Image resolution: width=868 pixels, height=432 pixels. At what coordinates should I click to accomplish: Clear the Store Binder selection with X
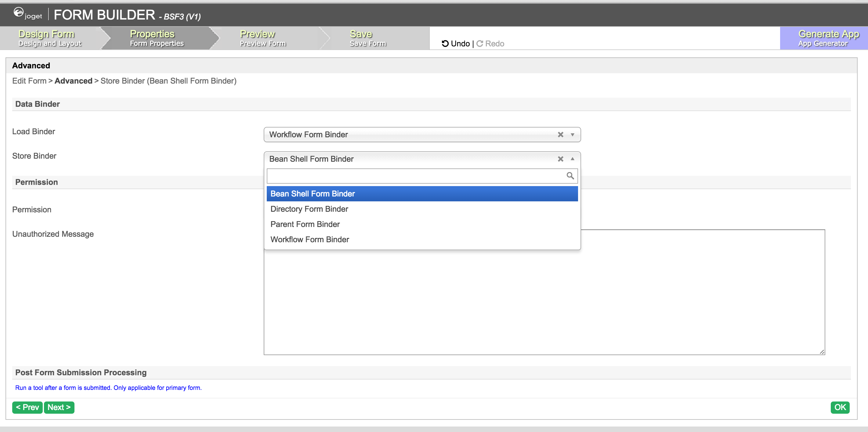(560, 159)
